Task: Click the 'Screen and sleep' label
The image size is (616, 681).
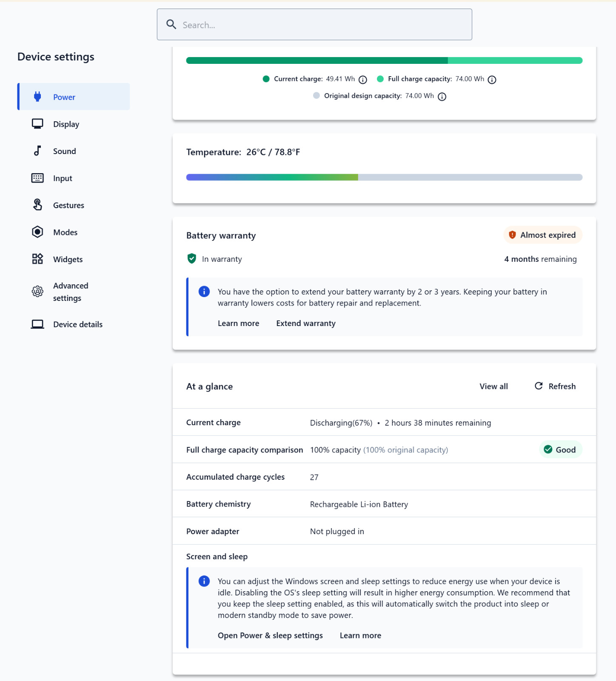Action: [217, 556]
